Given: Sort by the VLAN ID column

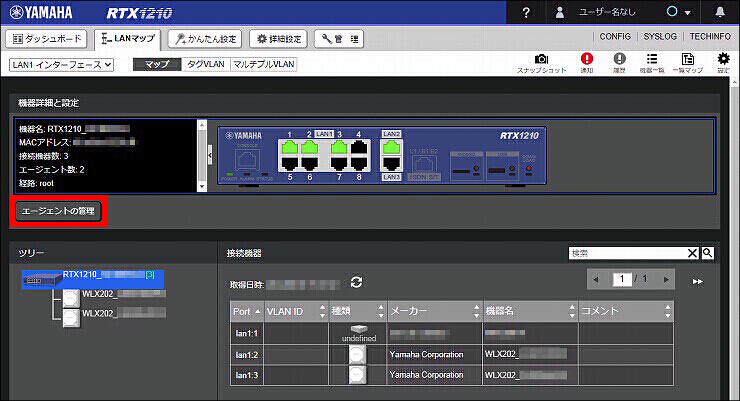Looking at the screenshot, I should coord(296,311).
